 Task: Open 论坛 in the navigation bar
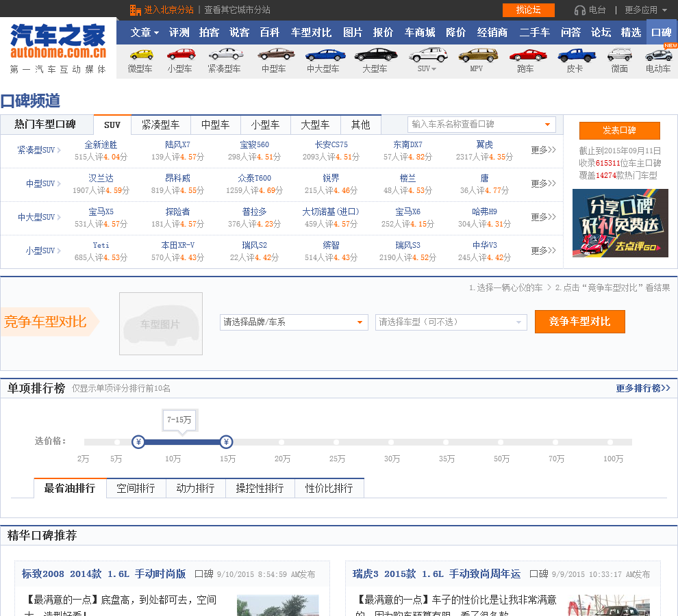tap(601, 32)
